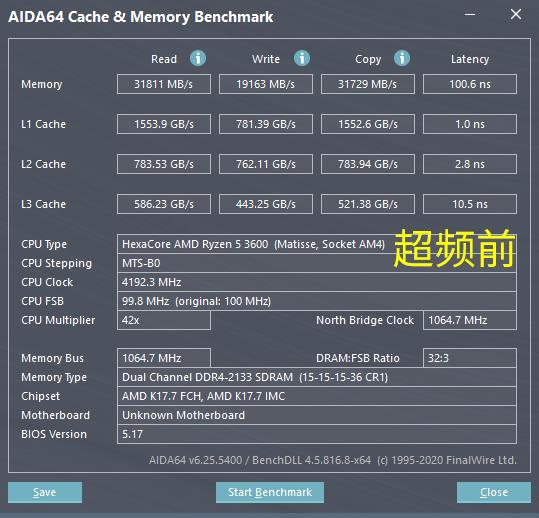The width and height of the screenshot is (539, 518).
Task: Click the Memory Type label
Action: click(54, 377)
